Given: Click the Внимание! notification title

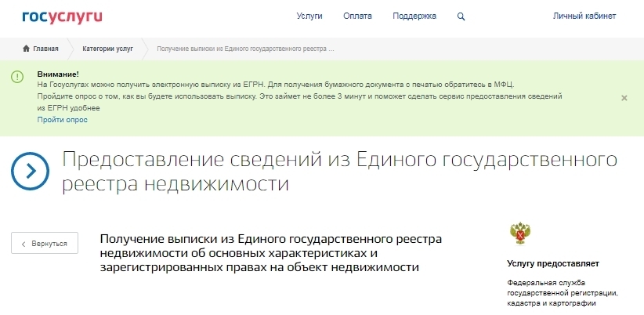Looking at the screenshot, I should (x=58, y=73).
